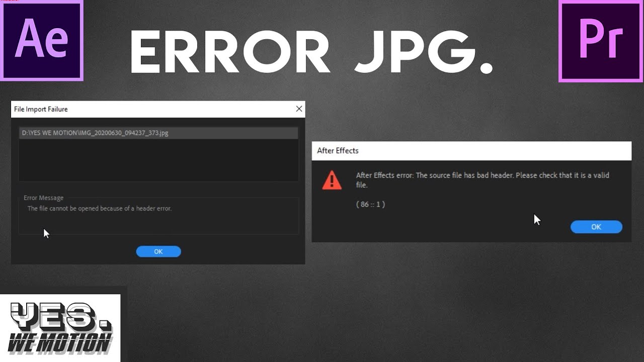Click the Yes We Motion logo
The height and width of the screenshot is (362, 644).
pos(60,328)
